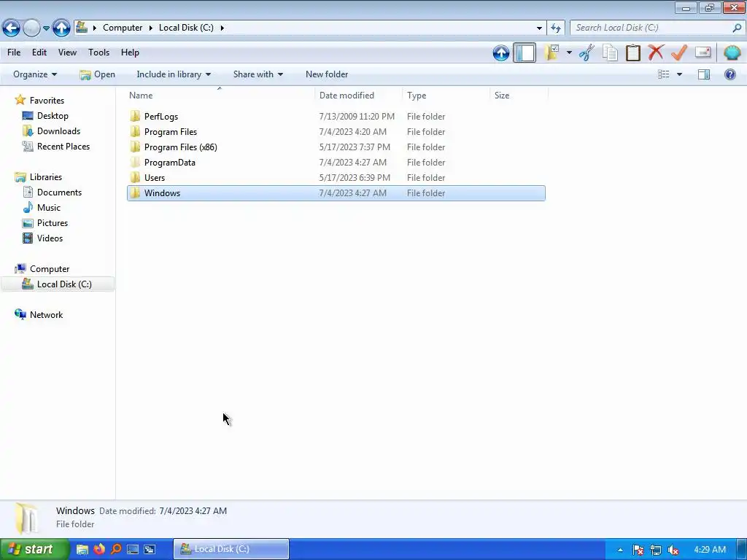
Task: Open the File menu
Action: point(14,52)
